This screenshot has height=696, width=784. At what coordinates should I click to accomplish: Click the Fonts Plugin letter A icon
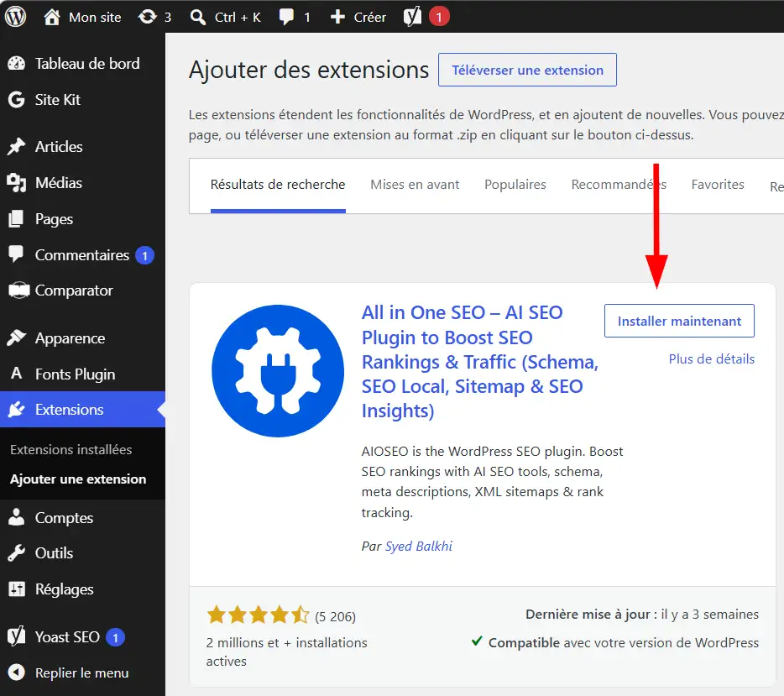coord(17,373)
